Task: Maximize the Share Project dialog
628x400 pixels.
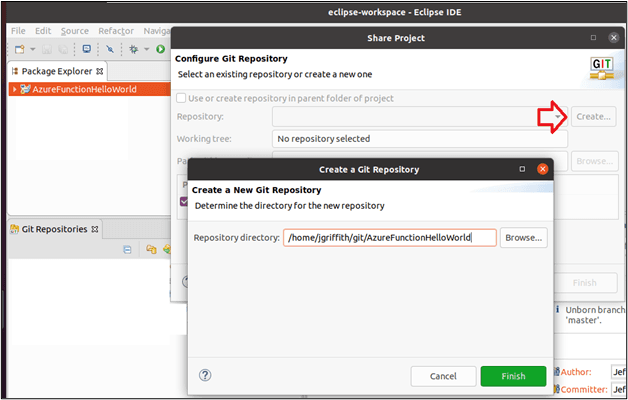Action: tap(593, 38)
